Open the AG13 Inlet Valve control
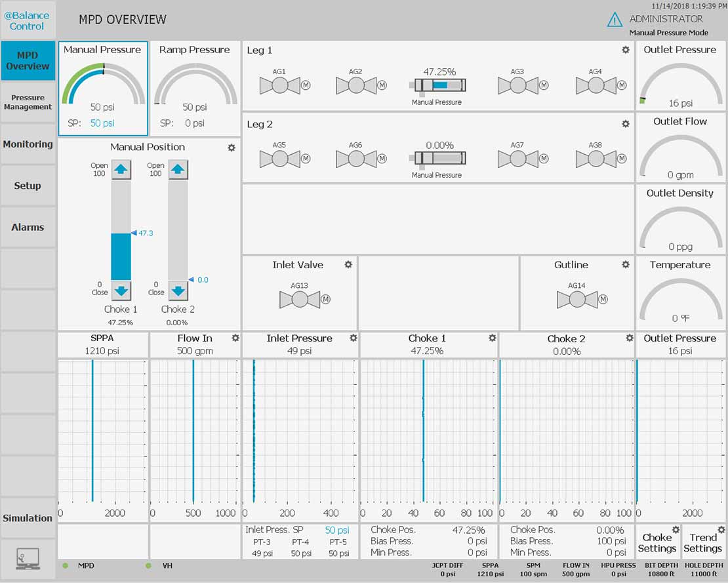728x583 pixels. 300,299
